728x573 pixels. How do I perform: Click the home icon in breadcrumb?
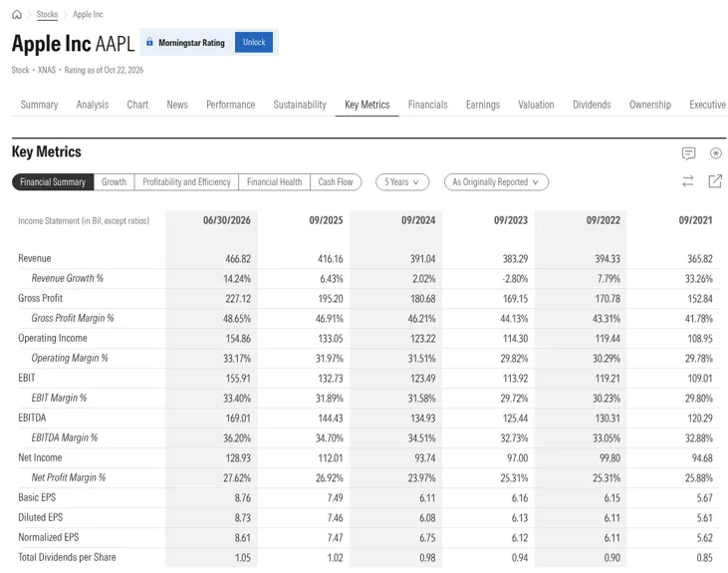[17, 14]
